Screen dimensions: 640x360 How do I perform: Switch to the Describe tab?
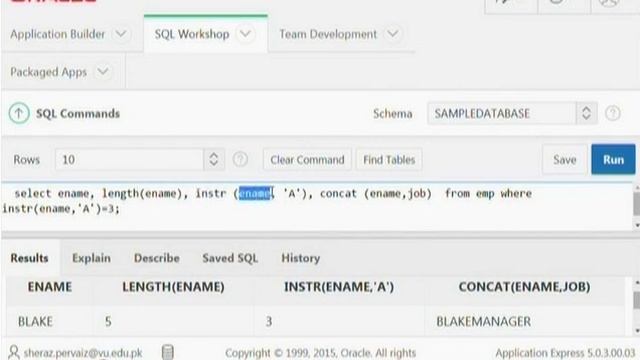157,258
